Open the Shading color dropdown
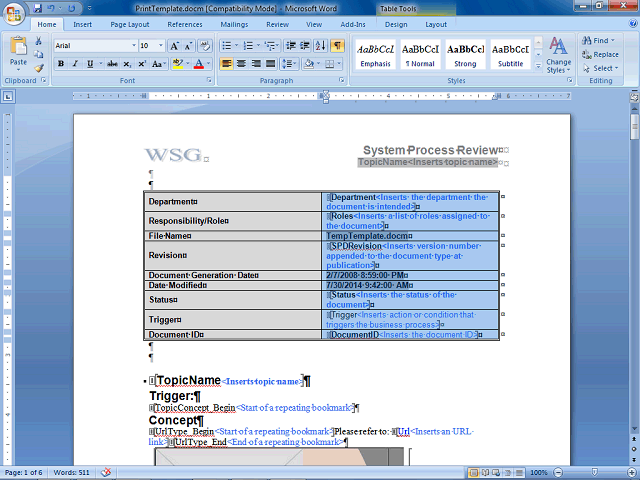Screen dimensions: 640x480 318,64
